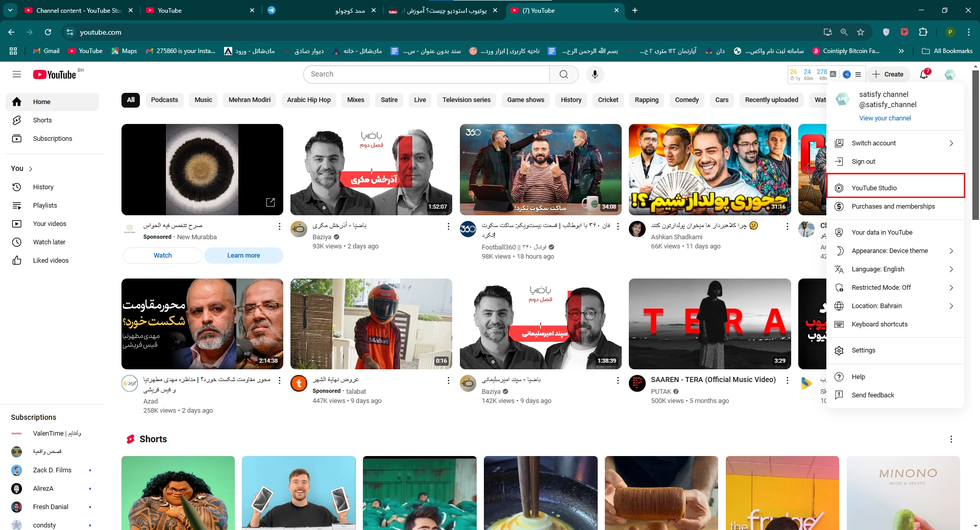The image size is (980, 530).
Task: Click the View your channel link
Action: [x=885, y=118]
